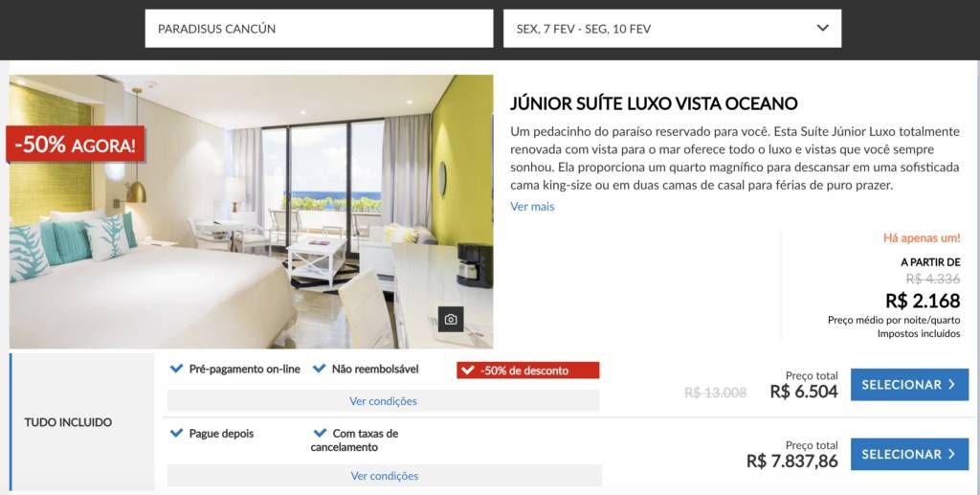Click checkmark next to Com taxas de cancelamento
This screenshot has width=980, height=495.
(320, 433)
